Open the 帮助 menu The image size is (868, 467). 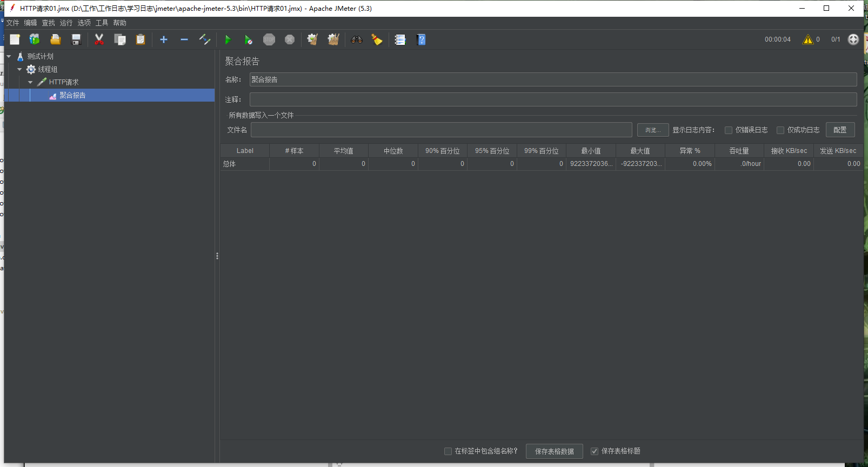120,23
